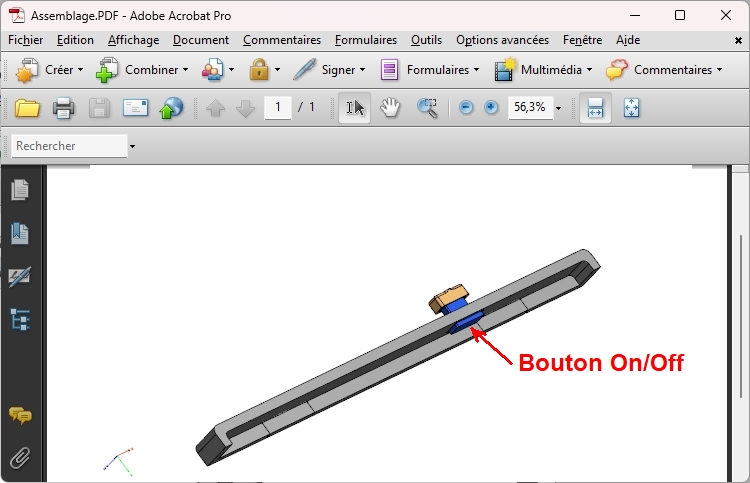Select the Hand pan tool
This screenshot has width=750, height=483.
point(390,108)
